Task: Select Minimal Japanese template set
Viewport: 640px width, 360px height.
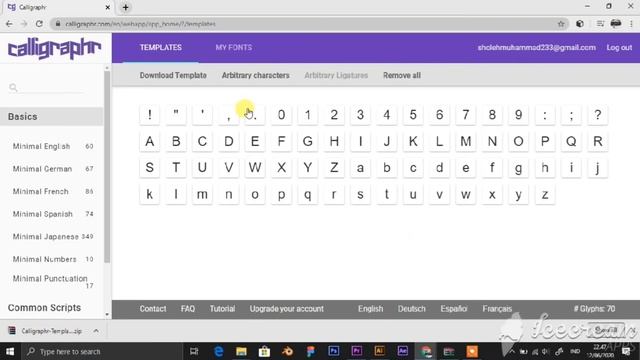Action: click(x=53, y=236)
